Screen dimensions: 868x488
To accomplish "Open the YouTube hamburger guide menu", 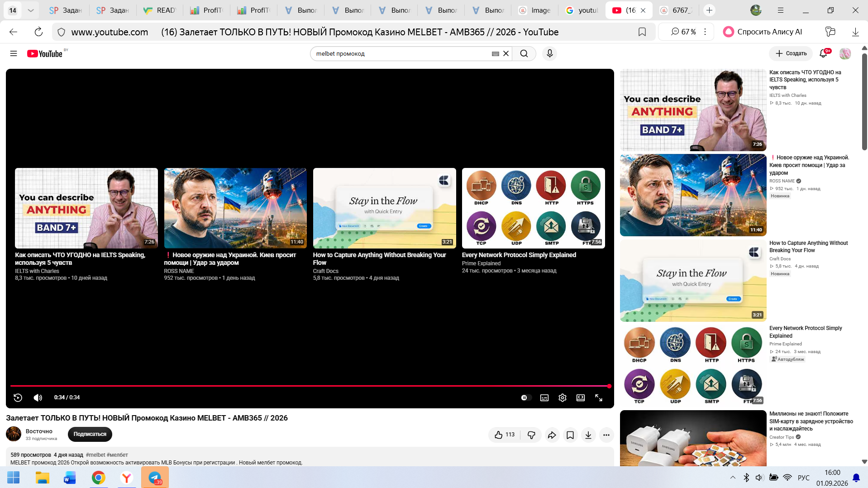I will 14,53.
